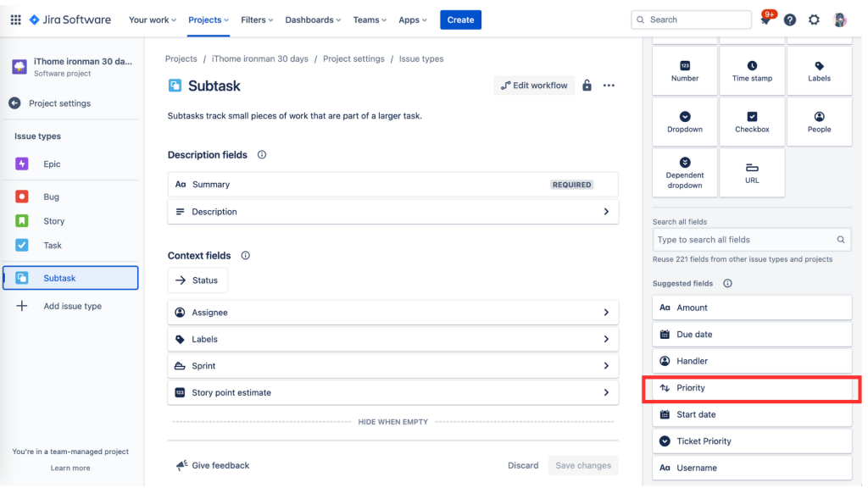Click the search magnifier in Search all fields
This screenshot has height=488, width=868.
click(841, 240)
